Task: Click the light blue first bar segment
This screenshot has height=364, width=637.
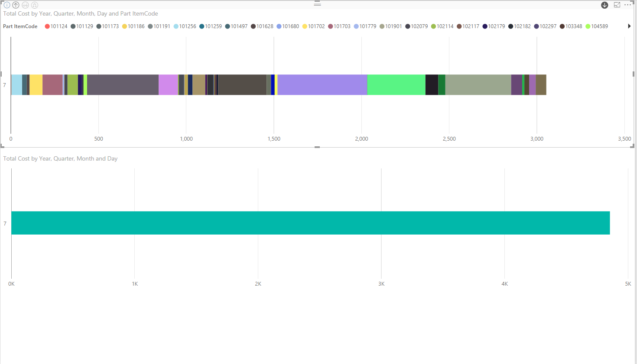Action: point(16,85)
